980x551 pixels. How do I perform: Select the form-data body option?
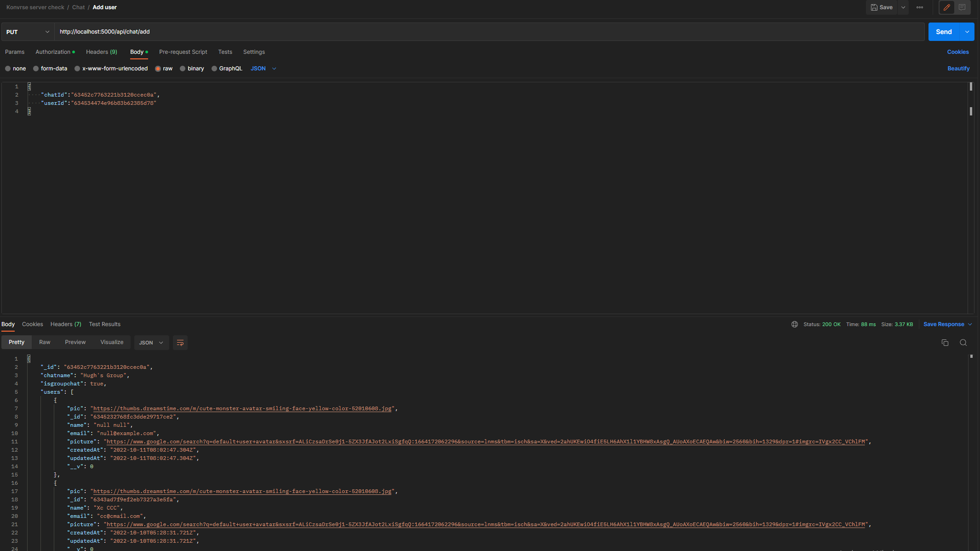[x=50, y=69]
